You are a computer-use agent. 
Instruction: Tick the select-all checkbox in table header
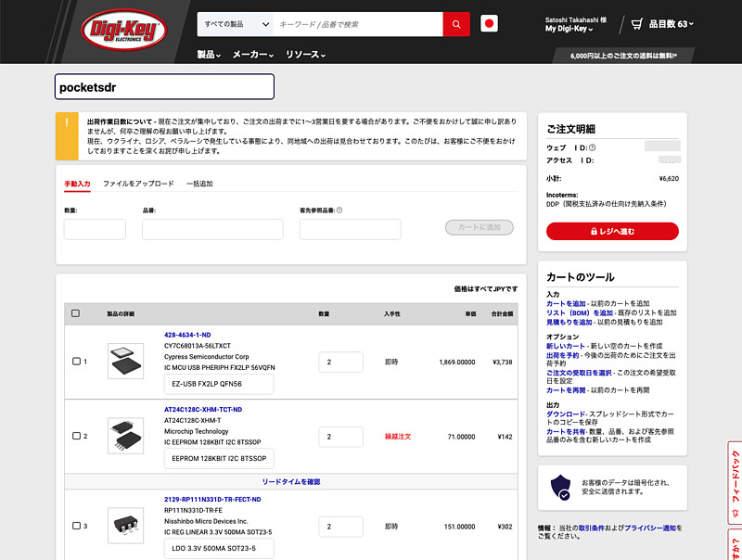click(x=75, y=313)
